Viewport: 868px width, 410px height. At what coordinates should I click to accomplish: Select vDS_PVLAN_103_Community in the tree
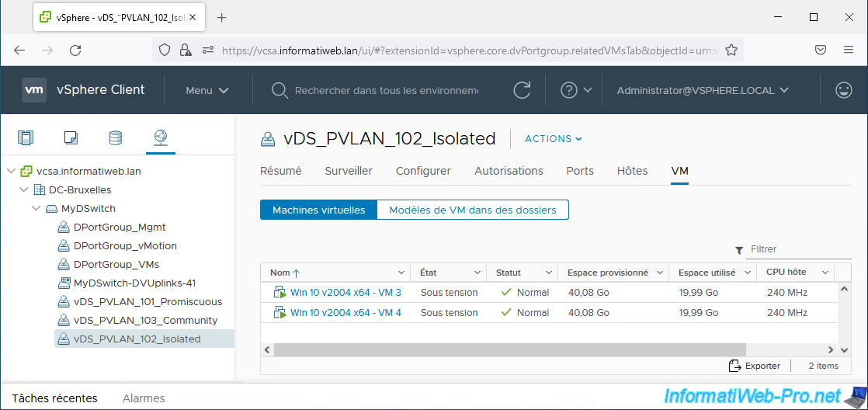tap(146, 321)
